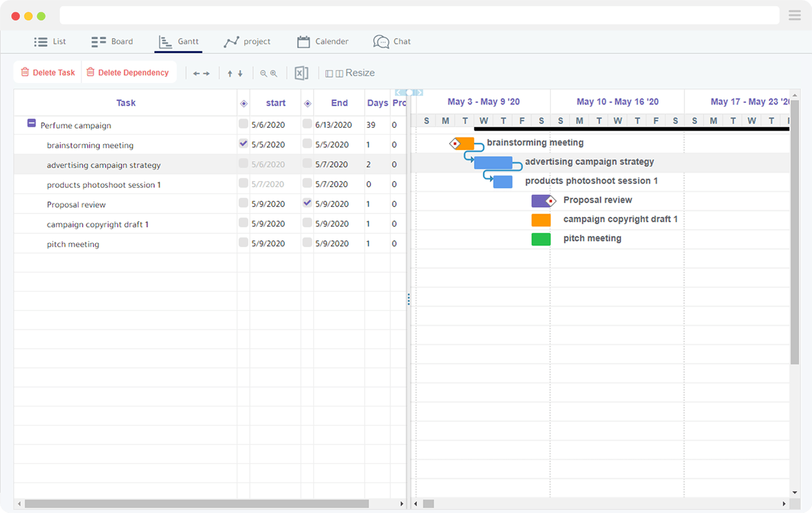Move task up with the up arrow
Image resolution: width=812 pixels, height=513 pixels.
[230, 73]
